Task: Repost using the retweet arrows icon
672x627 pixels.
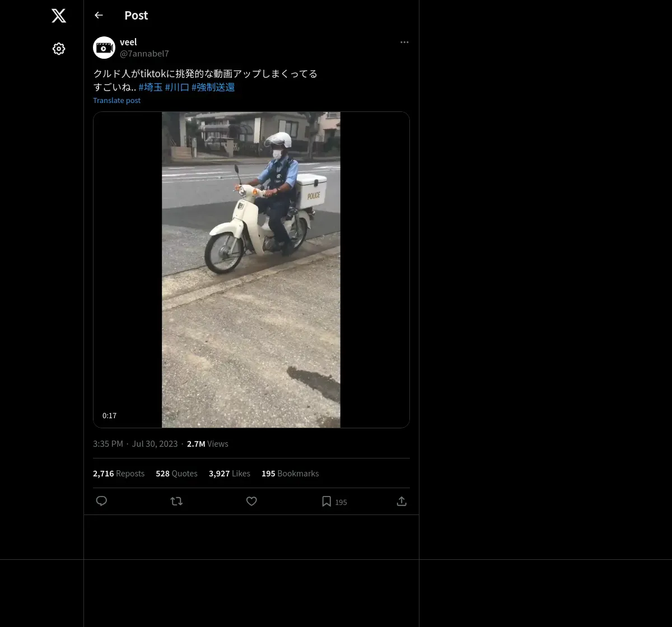Action: tap(176, 501)
